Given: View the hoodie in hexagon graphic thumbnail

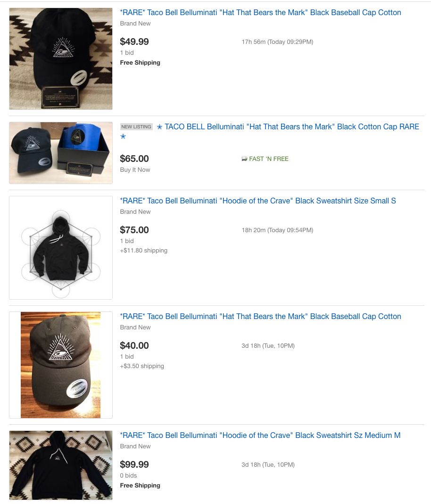Looking at the screenshot, I should click(61, 248).
